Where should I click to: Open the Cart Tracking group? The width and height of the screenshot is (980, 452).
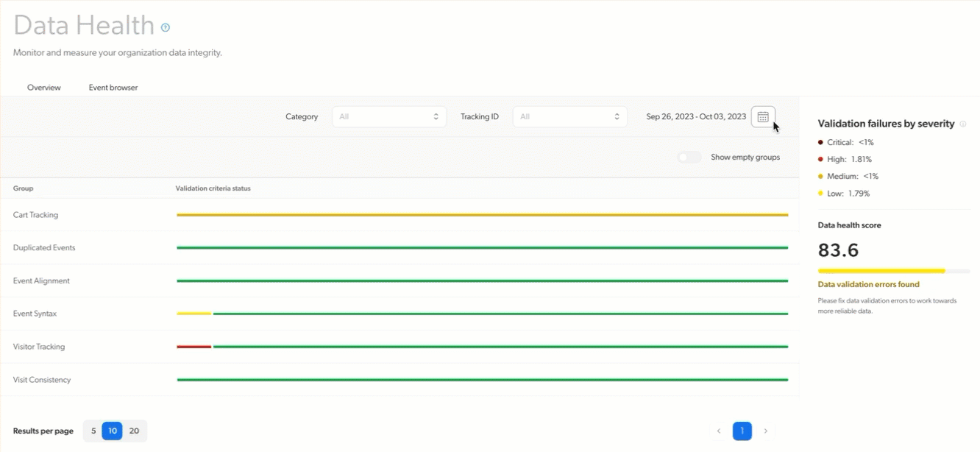tap(37, 214)
